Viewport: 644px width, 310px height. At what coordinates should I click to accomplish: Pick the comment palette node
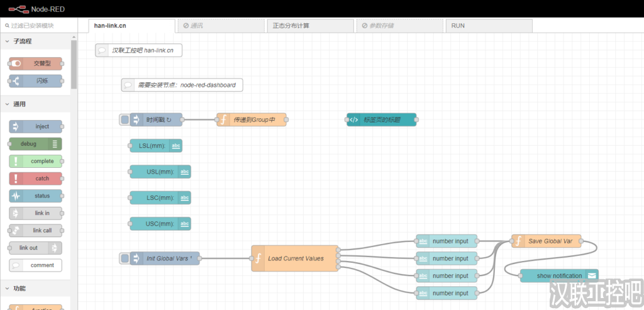pyautogui.click(x=35, y=265)
